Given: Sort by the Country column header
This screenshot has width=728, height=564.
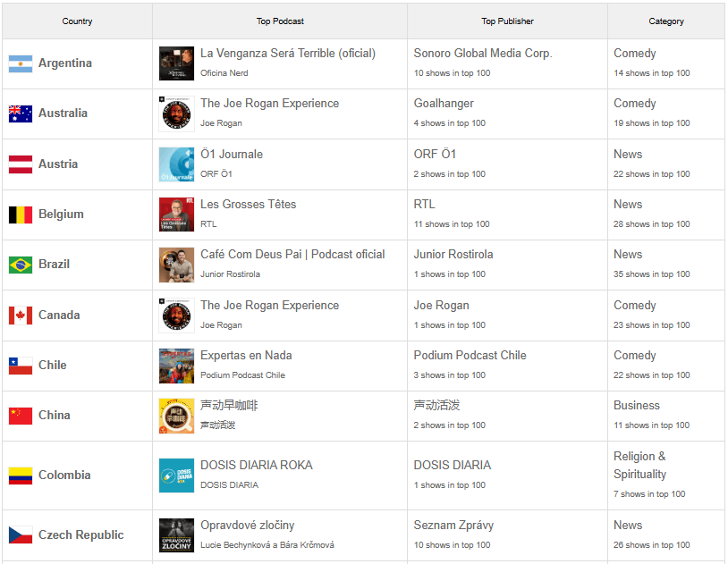Looking at the screenshot, I should 77,21.
